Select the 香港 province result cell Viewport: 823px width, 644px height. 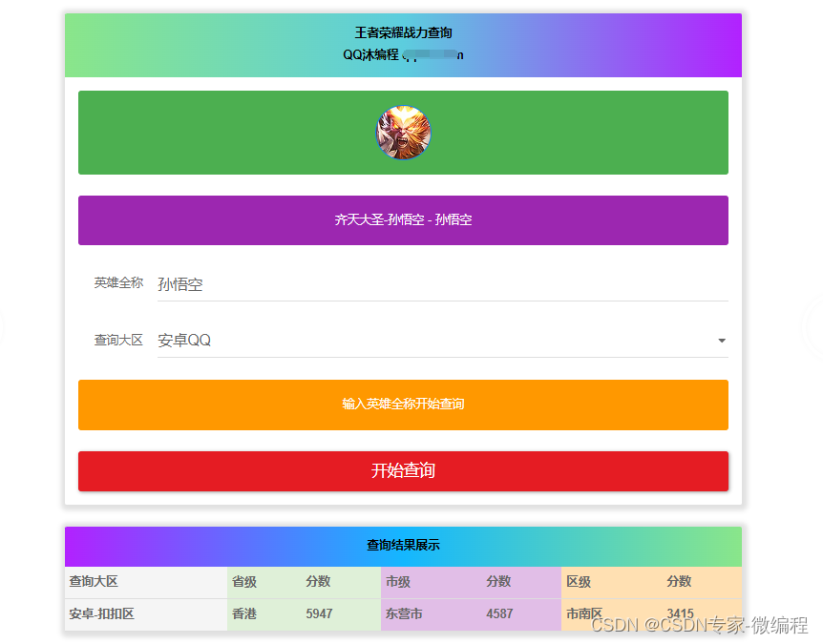(243, 614)
